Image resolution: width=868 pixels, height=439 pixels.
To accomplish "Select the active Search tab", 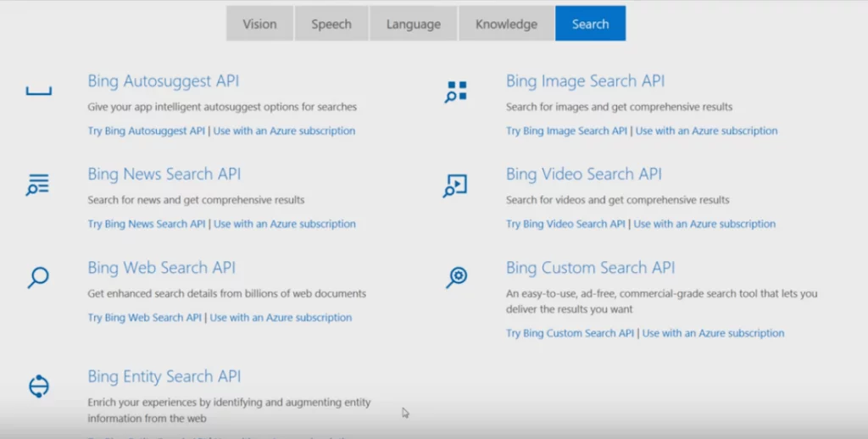I will (590, 24).
